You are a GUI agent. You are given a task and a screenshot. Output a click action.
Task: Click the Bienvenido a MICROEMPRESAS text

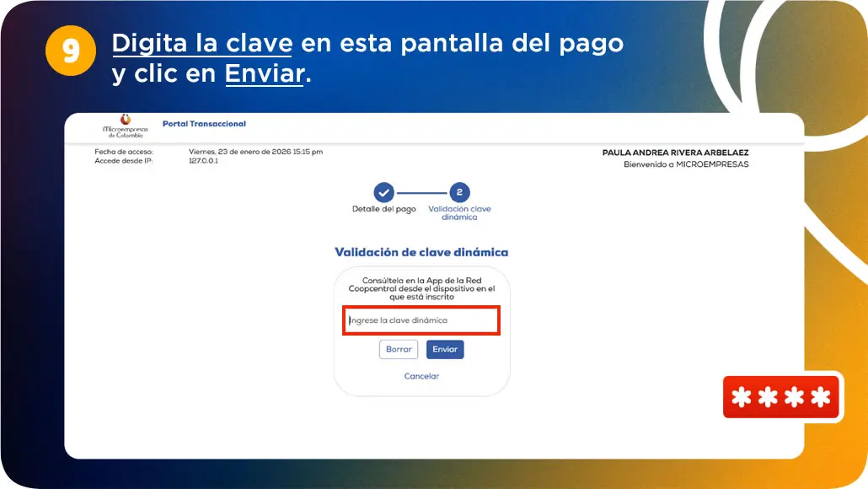(684, 164)
